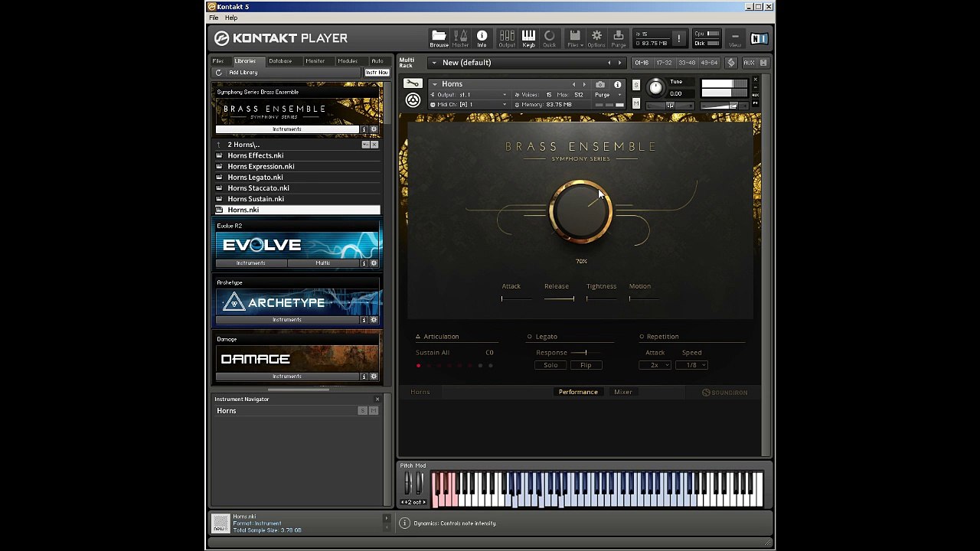980x551 pixels.
Task: Click the Tune knob
Action: click(x=655, y=87)
